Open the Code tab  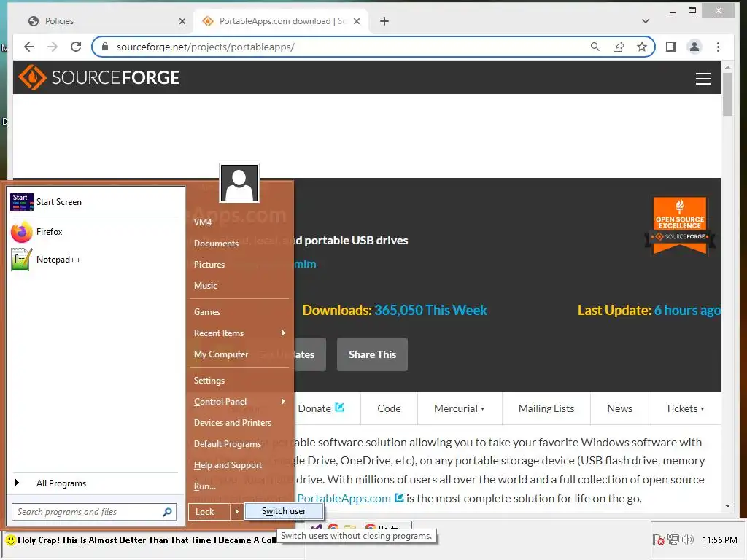click(x=390, y=408)
